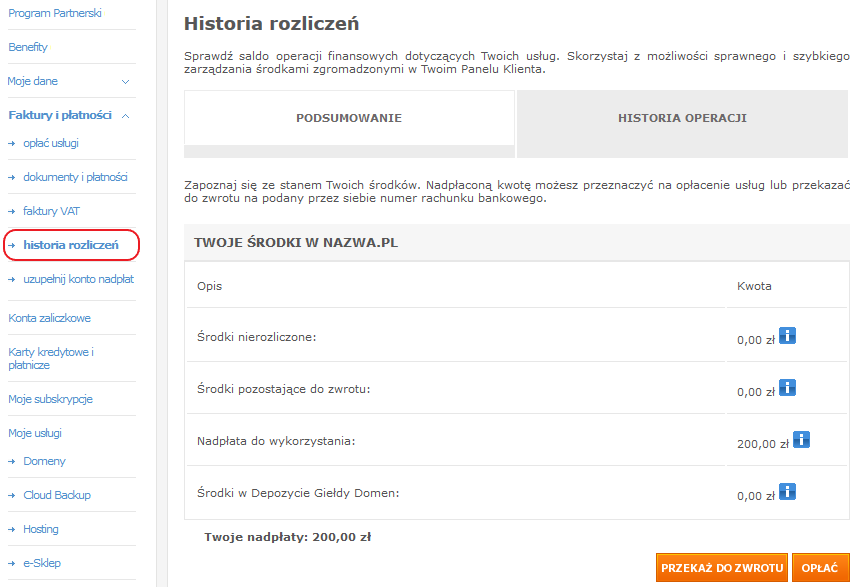Open Karty kredytowe i płatnicze
Image resolution: width=855 pixels, height=587 pixels.
point(51,359)
